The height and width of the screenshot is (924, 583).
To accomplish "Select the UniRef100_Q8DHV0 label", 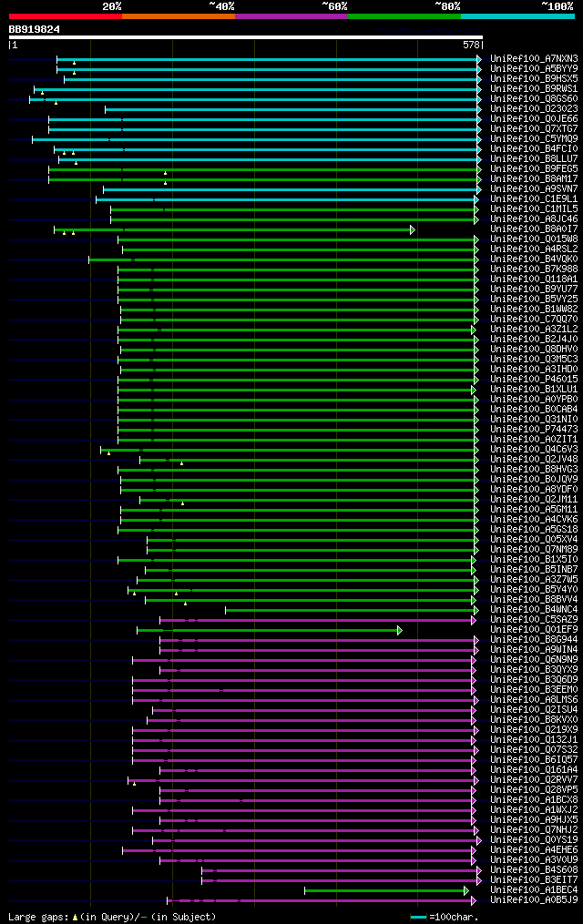I will click(x=534, y=350).
